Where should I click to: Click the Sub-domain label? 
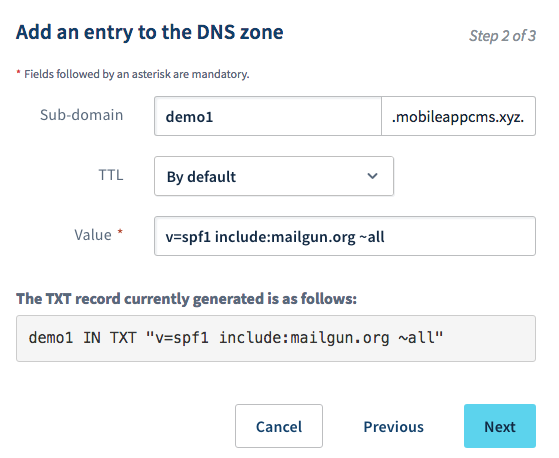[82, 115]
